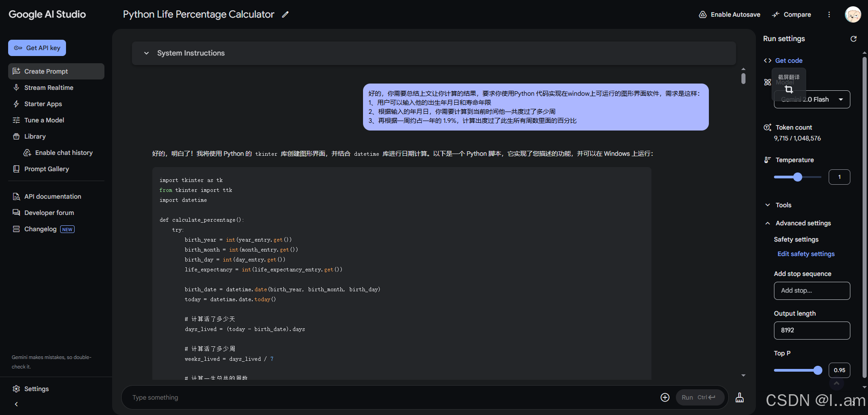The width and height of the screenshot is (868, 415).
Task: Click the Top P value box
Action: [840, 370]
